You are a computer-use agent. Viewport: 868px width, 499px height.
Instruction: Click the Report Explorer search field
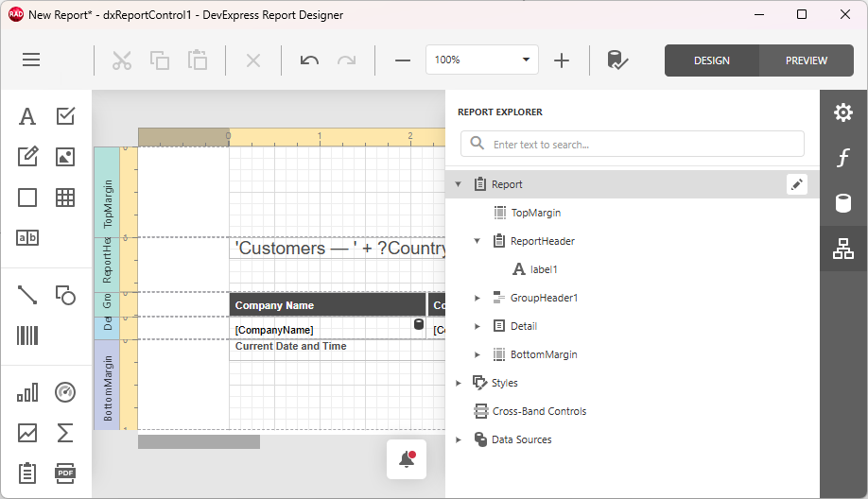[633, 144]
